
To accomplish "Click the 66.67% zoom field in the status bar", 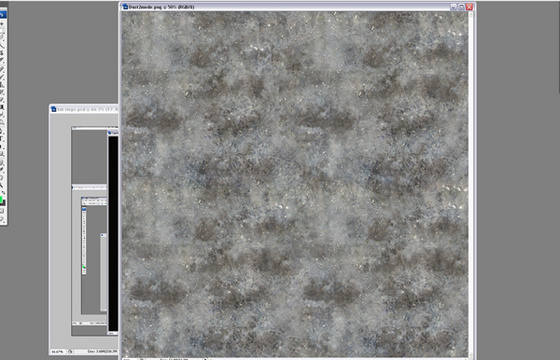I will pyautogui.click(x=56, y=352).
